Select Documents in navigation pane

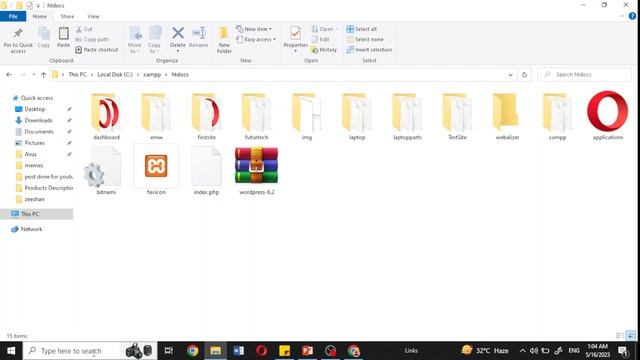pyautogui.click(x=39, y=131)
